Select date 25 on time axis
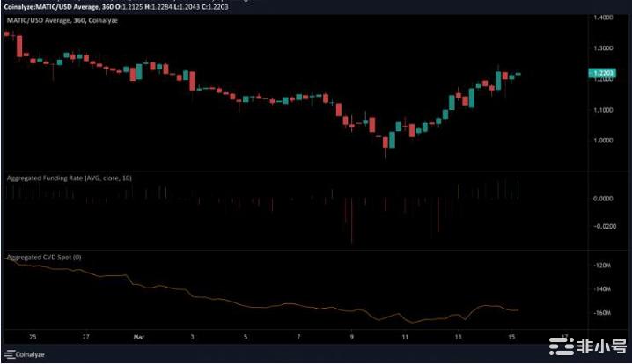This screenshot has width=632, height=364. (33, 335)
